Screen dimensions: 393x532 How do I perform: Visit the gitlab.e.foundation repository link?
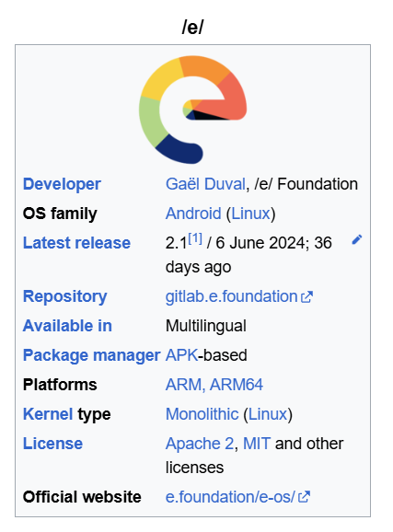231,296
